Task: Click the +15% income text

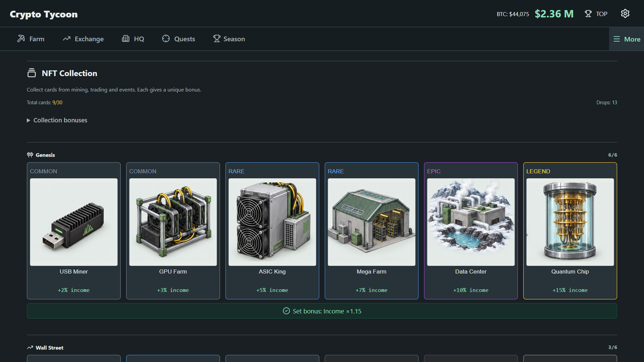Action: coord(570,290)
